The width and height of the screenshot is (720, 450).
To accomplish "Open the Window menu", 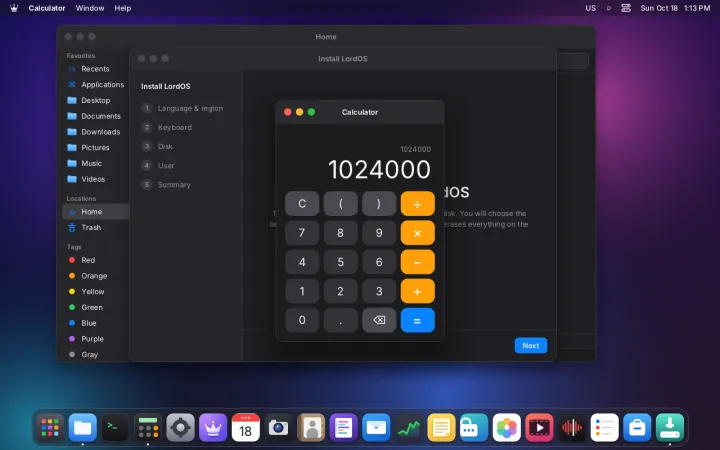I will (90, 8).
